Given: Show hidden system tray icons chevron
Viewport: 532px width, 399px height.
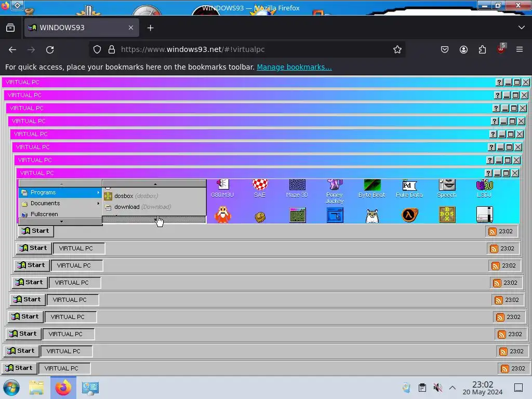Looking at the screenshot, I should (x=453, y=388).
